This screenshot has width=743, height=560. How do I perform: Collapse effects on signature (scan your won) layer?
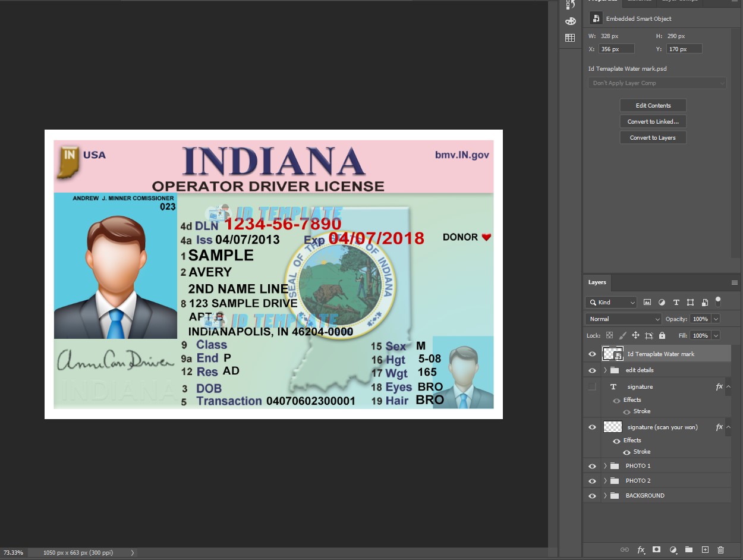pyautogui.click(x=728, y=427)
